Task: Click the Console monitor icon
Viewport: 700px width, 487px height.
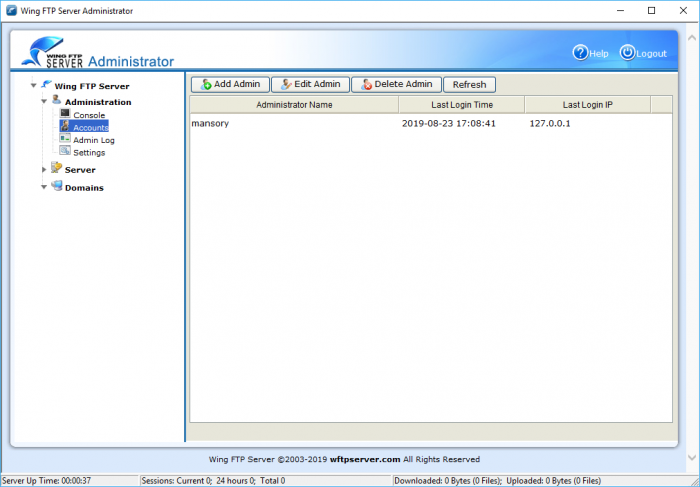Action: [x=65, y=113]
